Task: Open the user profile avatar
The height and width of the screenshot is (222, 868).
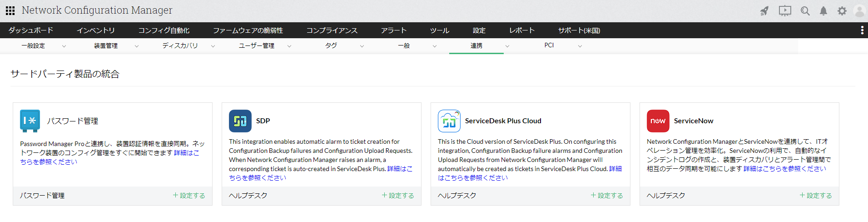Action: point(859,11)
